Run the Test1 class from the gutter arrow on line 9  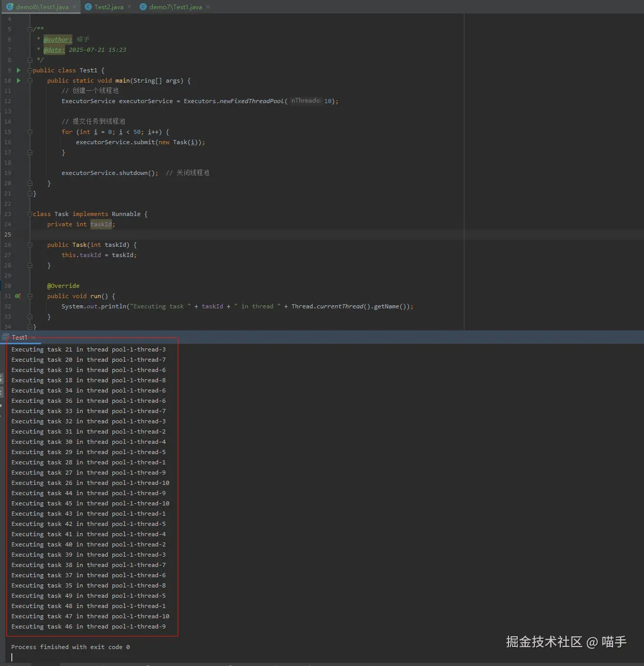click(x=18, y=70)
